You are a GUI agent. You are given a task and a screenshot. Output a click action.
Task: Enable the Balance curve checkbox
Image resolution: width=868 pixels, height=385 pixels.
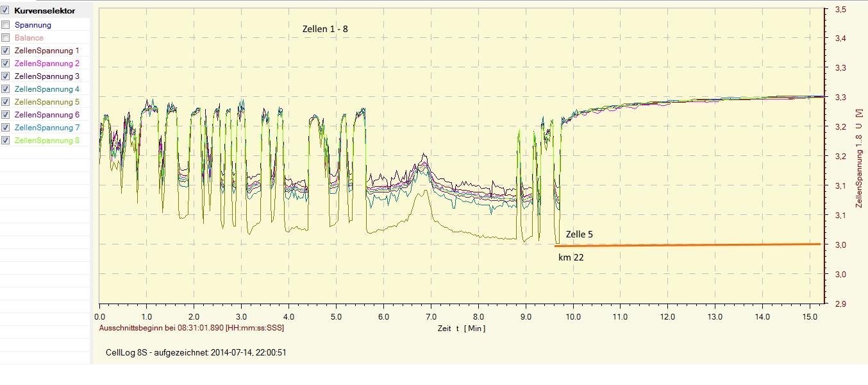[6, 38]
